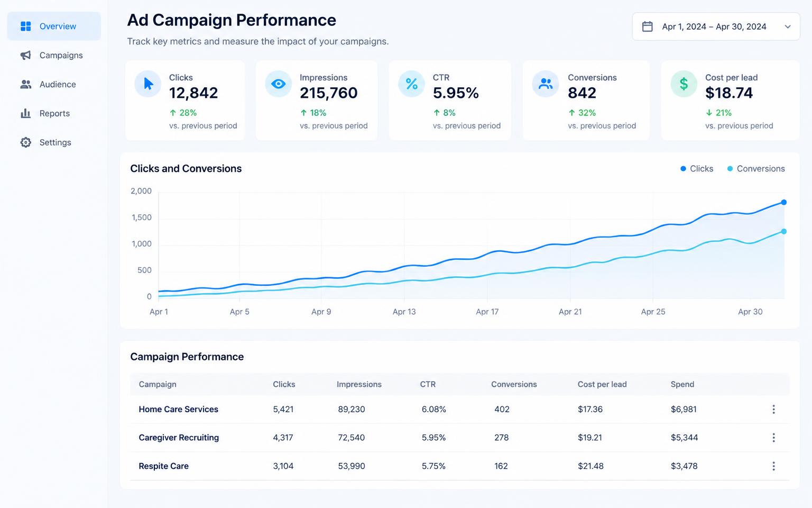Open row menu for Home Care Services
The height and width of the screenshot is (508, 812).
click(773, 410)
